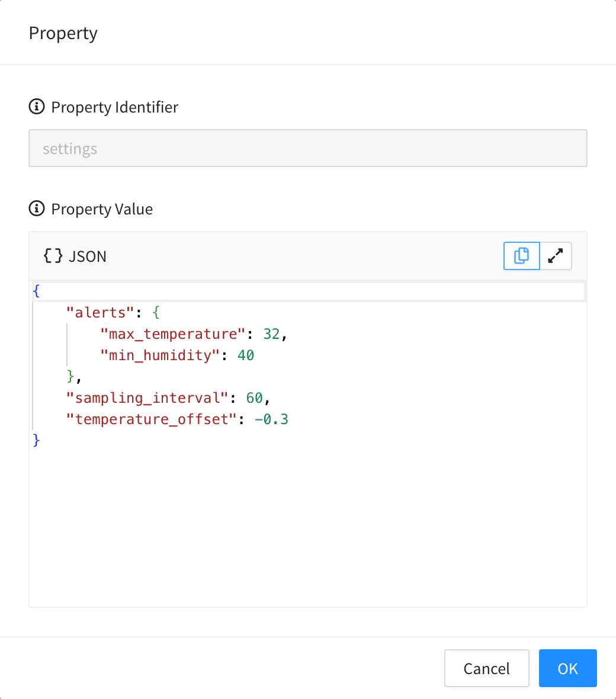The height and width of the screenshot is (699, 616).
Task: Place cursor at closing blue brace
Action: coord(37,441)
